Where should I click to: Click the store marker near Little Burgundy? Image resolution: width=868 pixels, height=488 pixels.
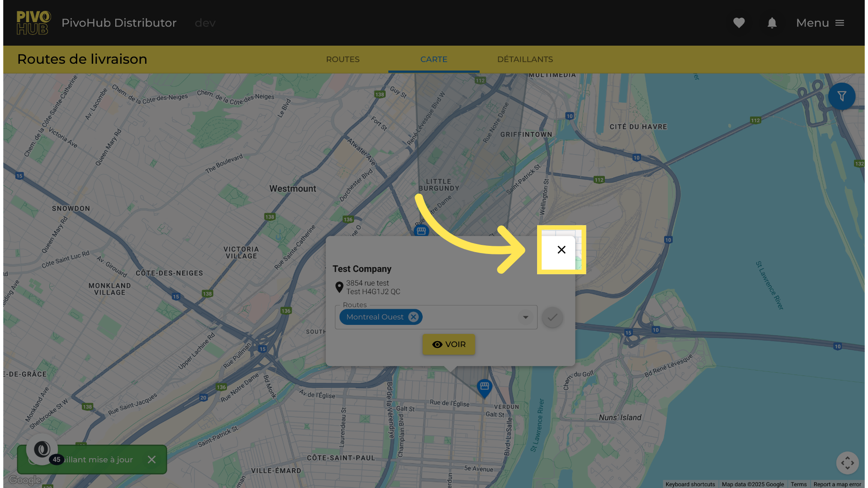coord(421,231)
